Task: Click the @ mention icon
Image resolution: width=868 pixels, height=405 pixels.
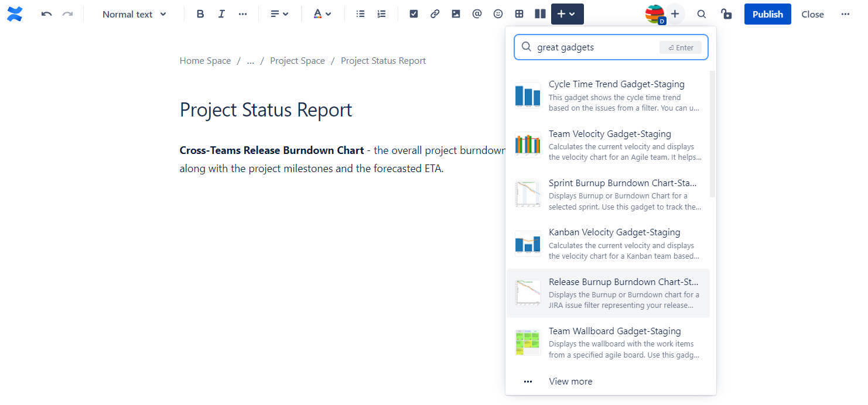Action: [x=477, y=14]
